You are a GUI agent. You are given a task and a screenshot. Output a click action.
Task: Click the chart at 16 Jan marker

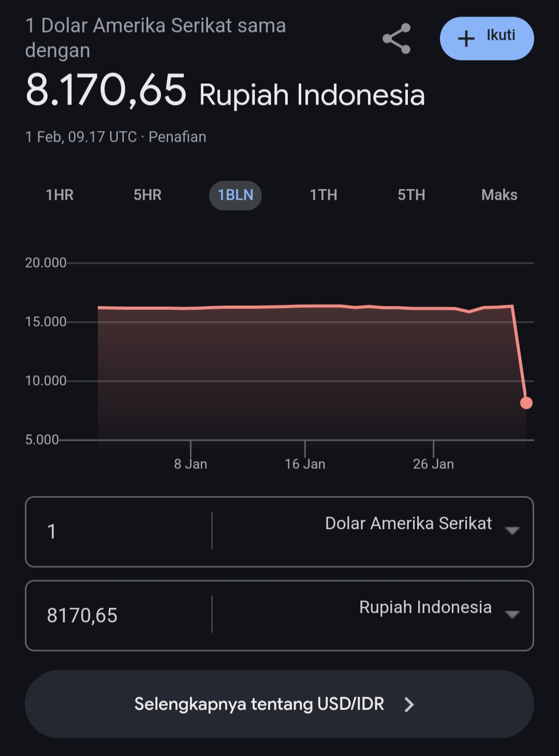tap(305, 373)
